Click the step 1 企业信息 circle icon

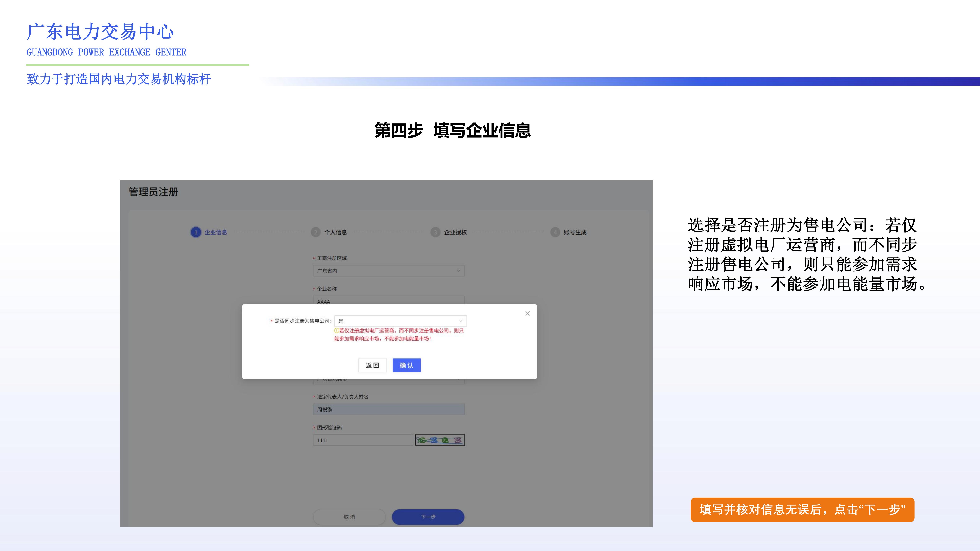196,232
